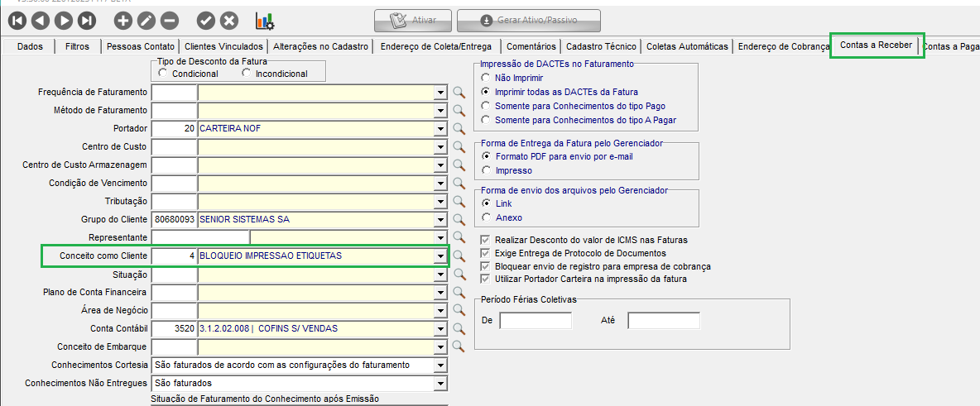
Task: Jump to the last record
Action: tap(87, 20)
